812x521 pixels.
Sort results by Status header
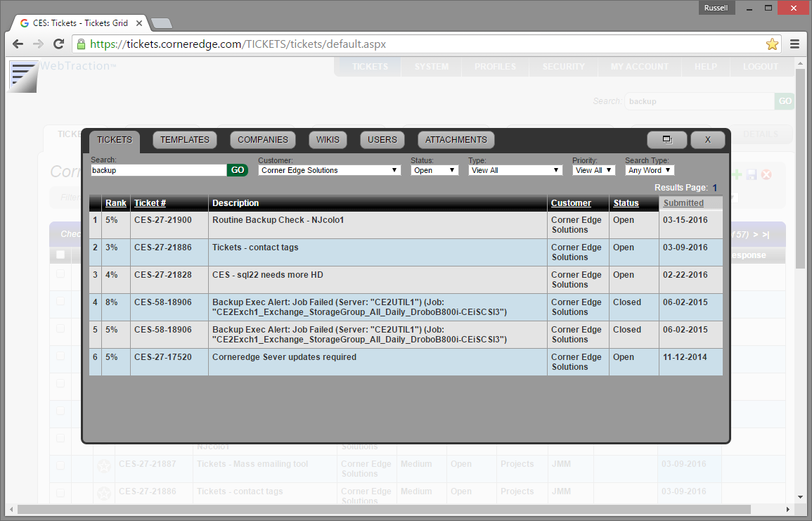[626, 203]
